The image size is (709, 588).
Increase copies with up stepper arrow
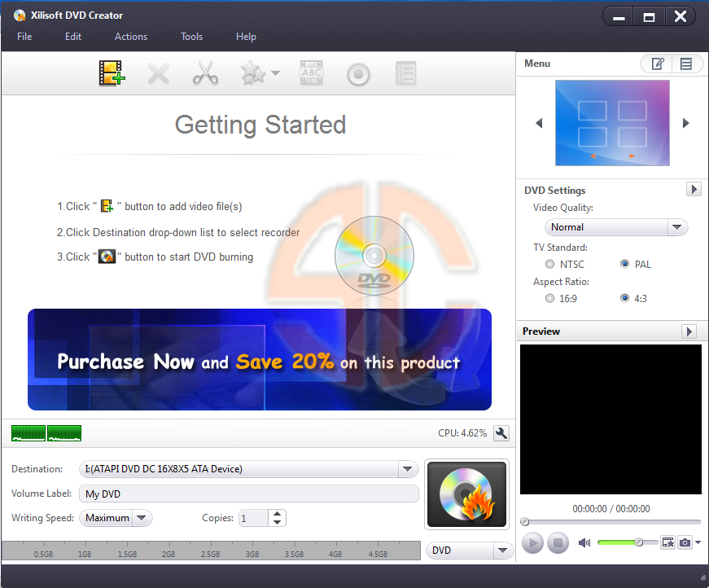pos(278,514)
